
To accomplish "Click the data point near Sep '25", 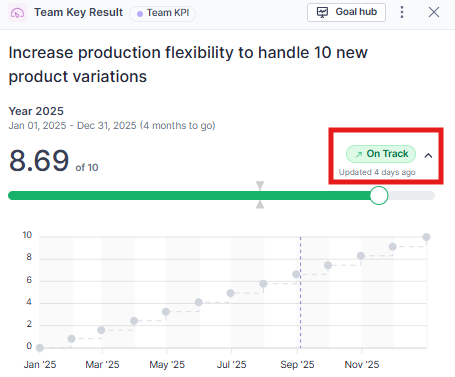I will coord(296,274).
